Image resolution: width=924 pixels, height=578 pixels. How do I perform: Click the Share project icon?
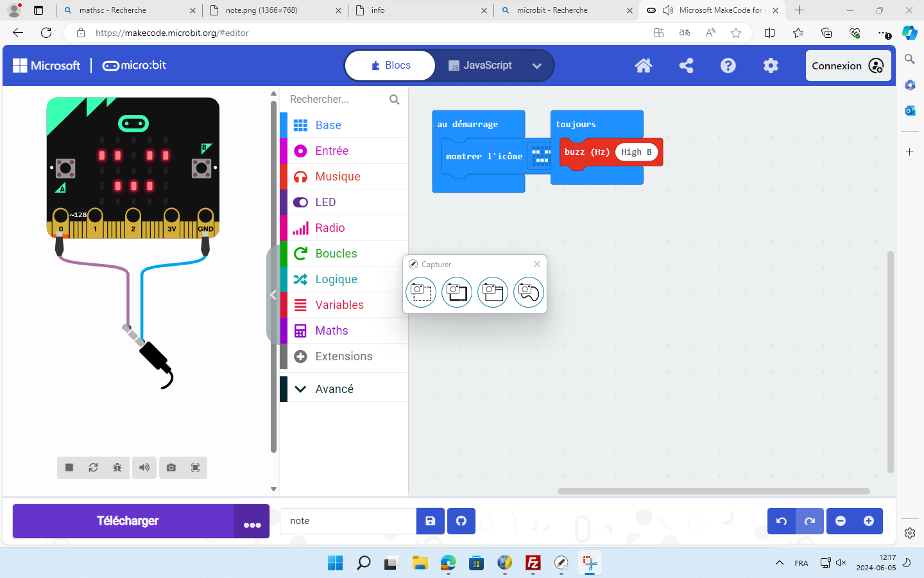686,66
